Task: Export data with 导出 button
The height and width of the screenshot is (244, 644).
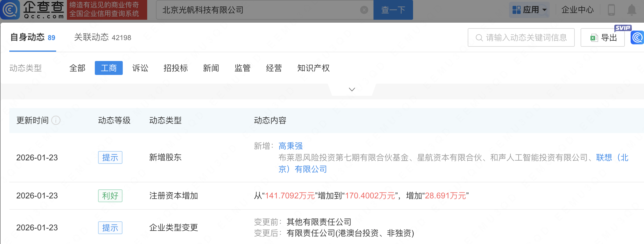Action: tap(603, 38)
